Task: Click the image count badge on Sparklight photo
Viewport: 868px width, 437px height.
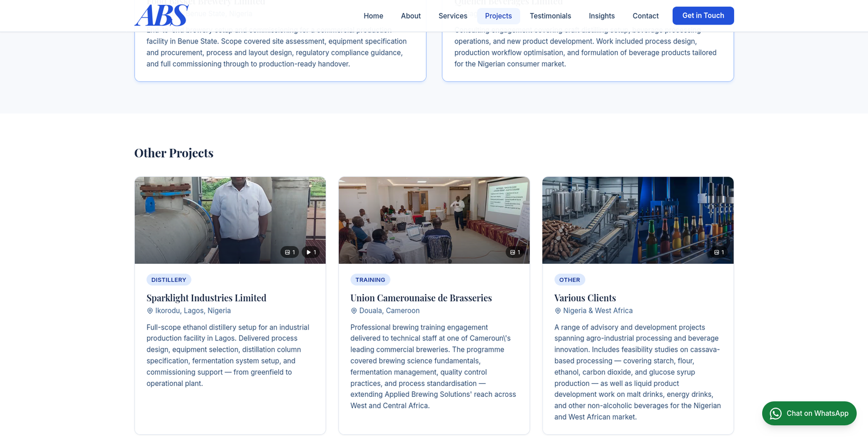Action: [290, 252]
